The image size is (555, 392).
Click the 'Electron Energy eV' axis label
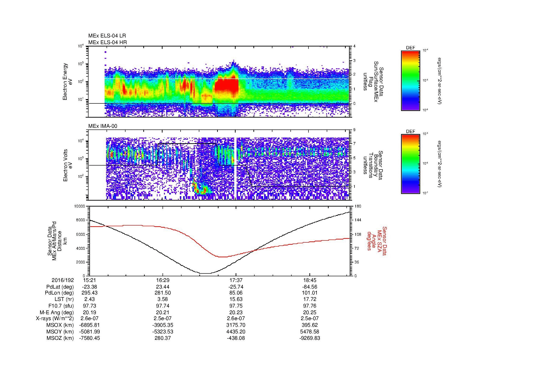click(67, 82)
